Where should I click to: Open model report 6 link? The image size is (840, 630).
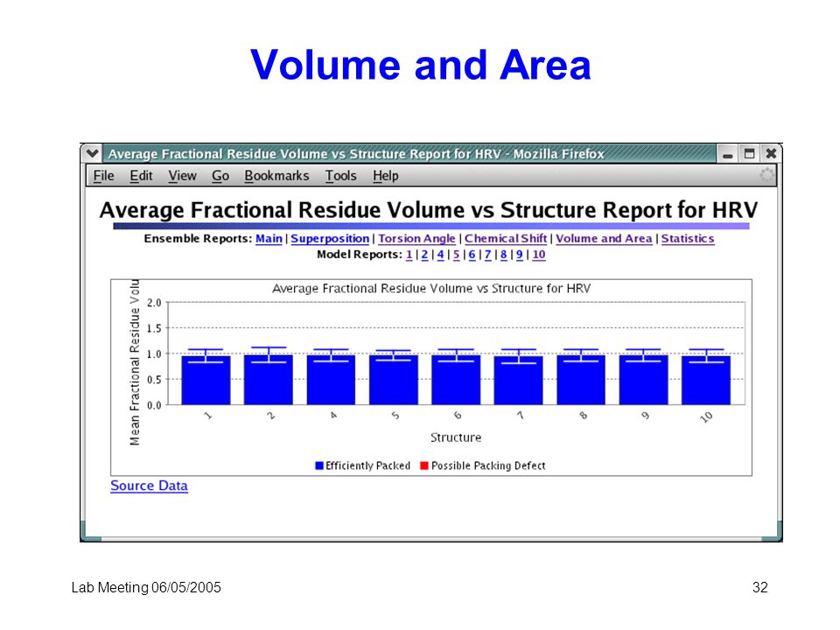coord(472,255)
